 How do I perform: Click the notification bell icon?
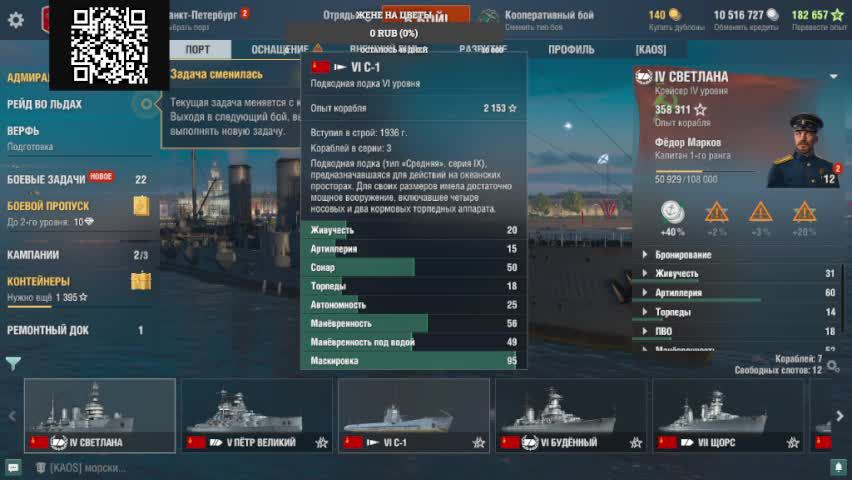(838, 466)
